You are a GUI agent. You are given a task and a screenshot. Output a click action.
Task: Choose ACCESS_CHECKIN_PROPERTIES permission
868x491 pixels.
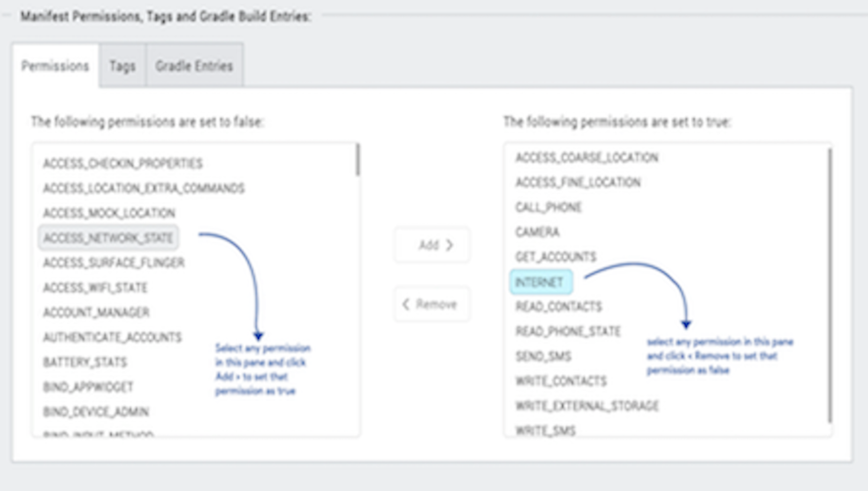pos(122,163)
